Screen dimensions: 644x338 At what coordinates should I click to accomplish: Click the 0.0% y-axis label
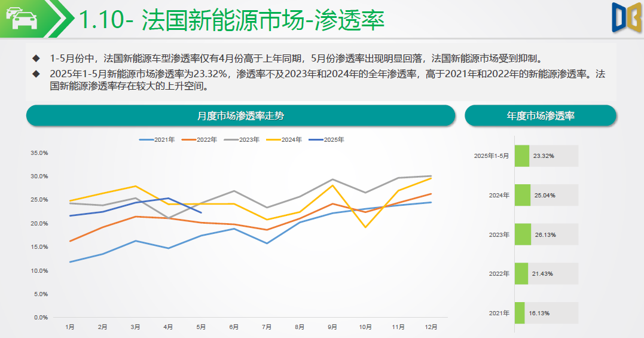tap(41, 318)
